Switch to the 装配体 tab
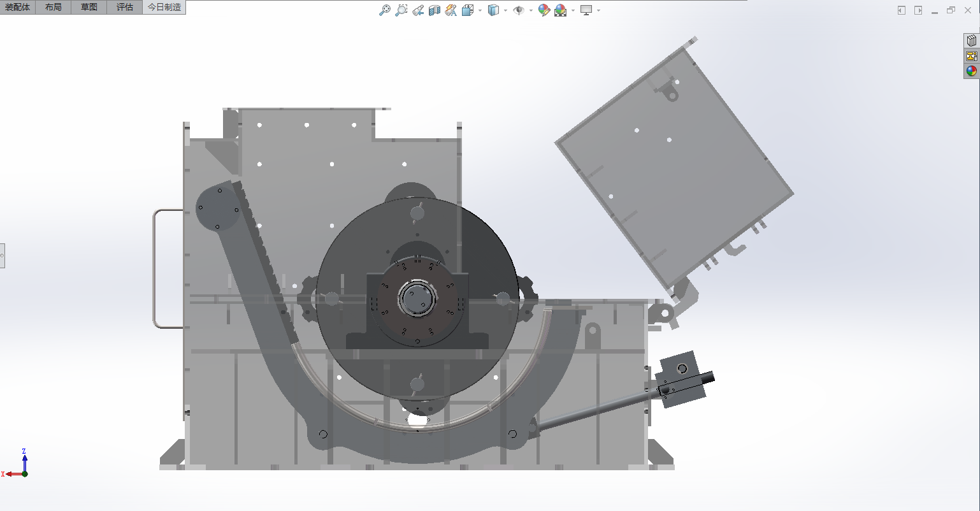Viewport: 980px width, 511px height. 18,7
